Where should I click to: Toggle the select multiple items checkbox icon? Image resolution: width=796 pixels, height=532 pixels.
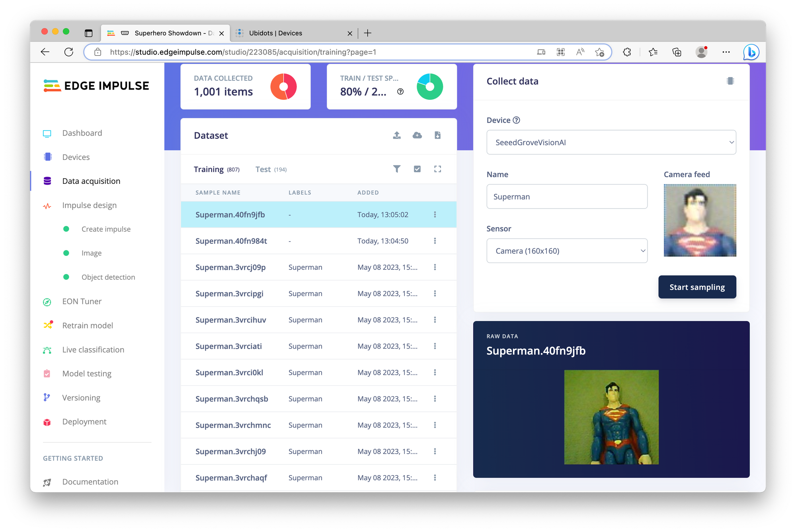(x=417, y=169)
